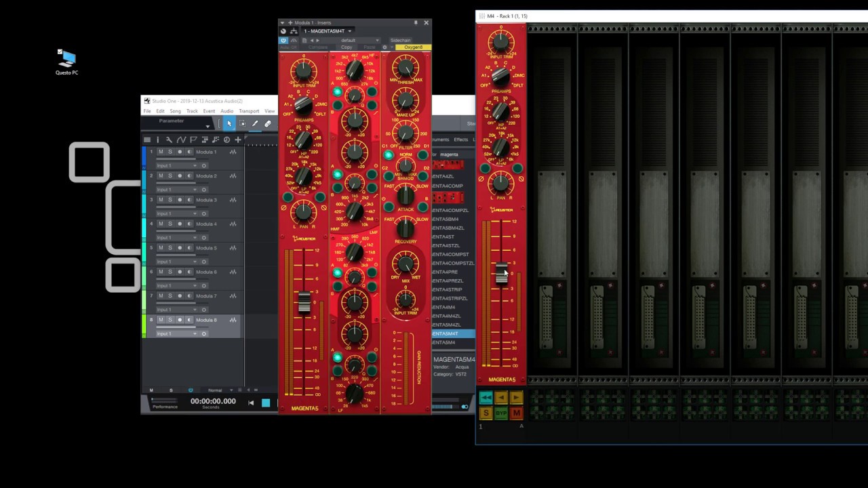Click the Add Tracks plus icon

pyautogui.click(x=238, y=140)
